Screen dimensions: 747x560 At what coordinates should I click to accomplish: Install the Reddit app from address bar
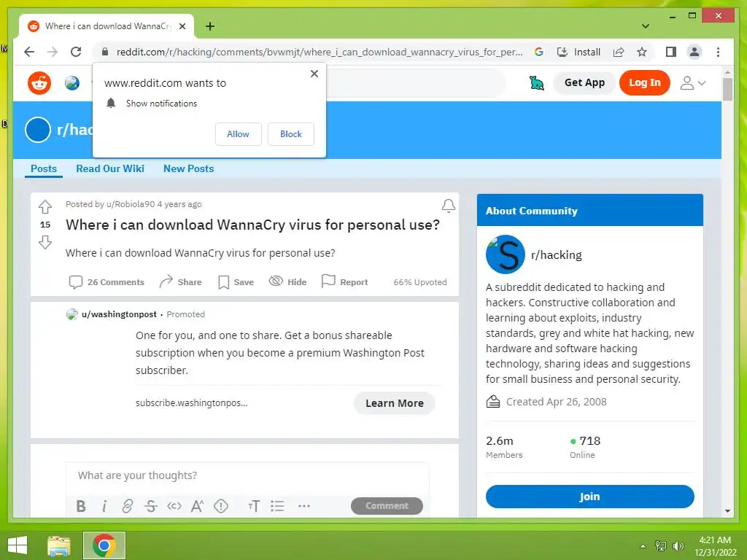click(578, 52)
